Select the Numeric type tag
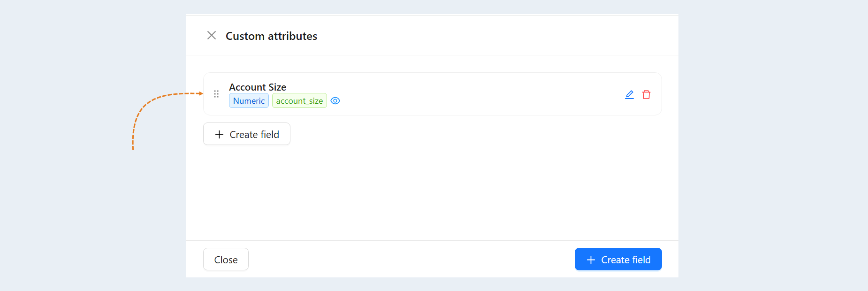868x291 pixels. (249, 101)
